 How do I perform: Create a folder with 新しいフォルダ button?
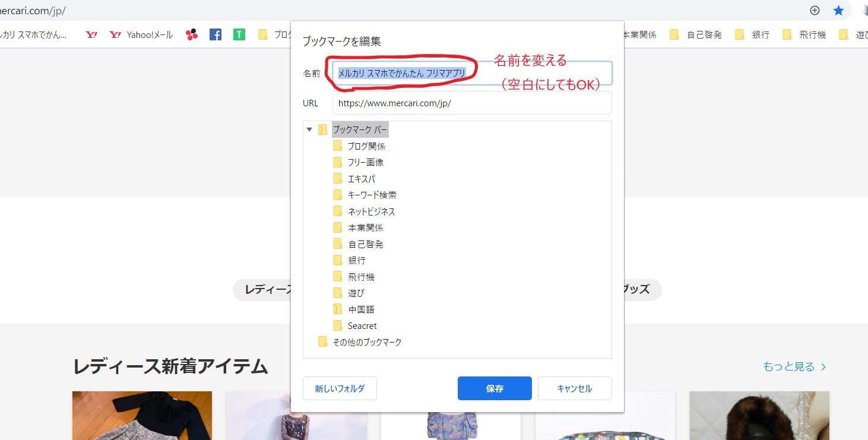point(340,388)
